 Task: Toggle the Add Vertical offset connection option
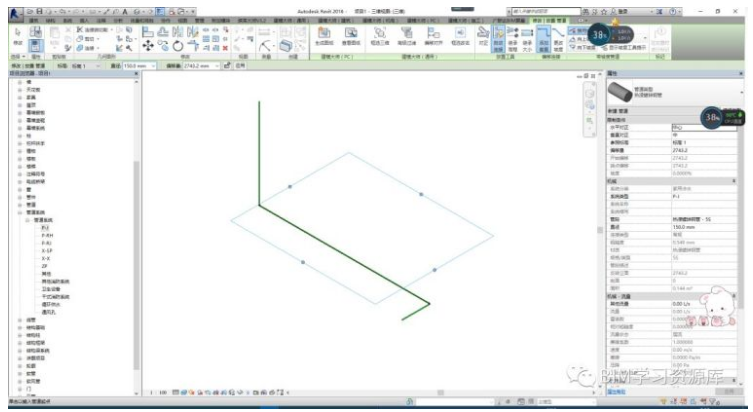pos(544,38)
